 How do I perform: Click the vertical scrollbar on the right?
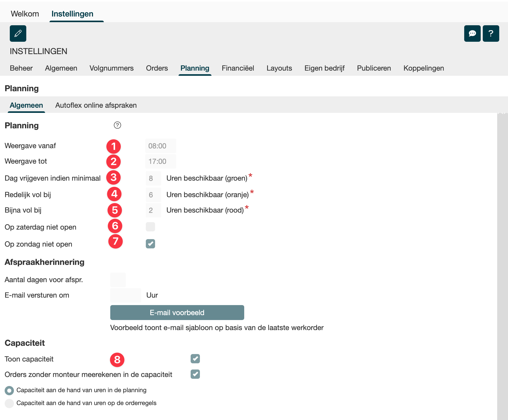pyautogui.click(x=502, y=265)
